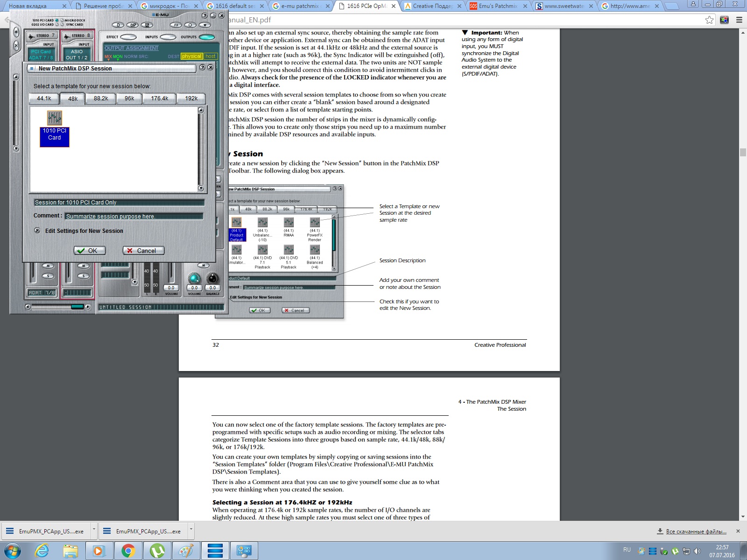
Task: Solo the Stereo 7 strip
Action: point(48,276)
